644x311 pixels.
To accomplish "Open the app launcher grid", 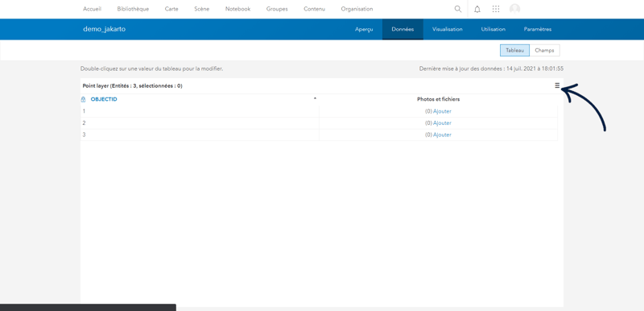I will pos(496,9).
